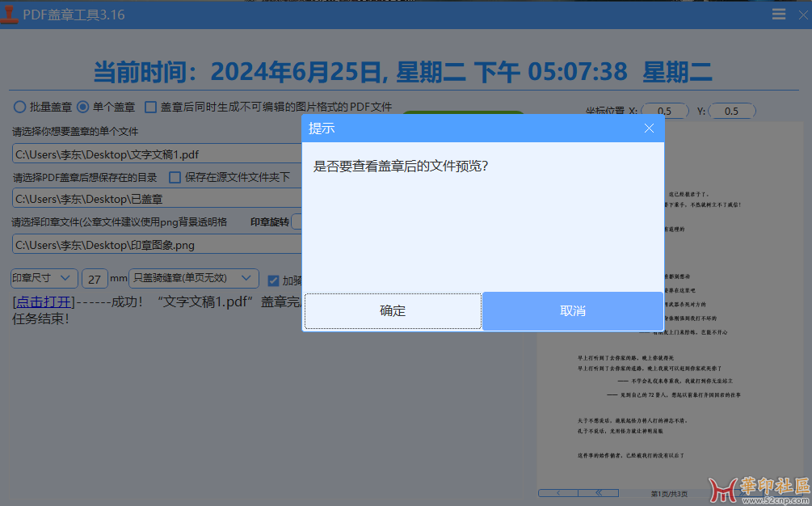Open the hamburger menu in the title bar
Image resolution: width=812 pixels, height=506 pixels.
(x=779, y=15)
